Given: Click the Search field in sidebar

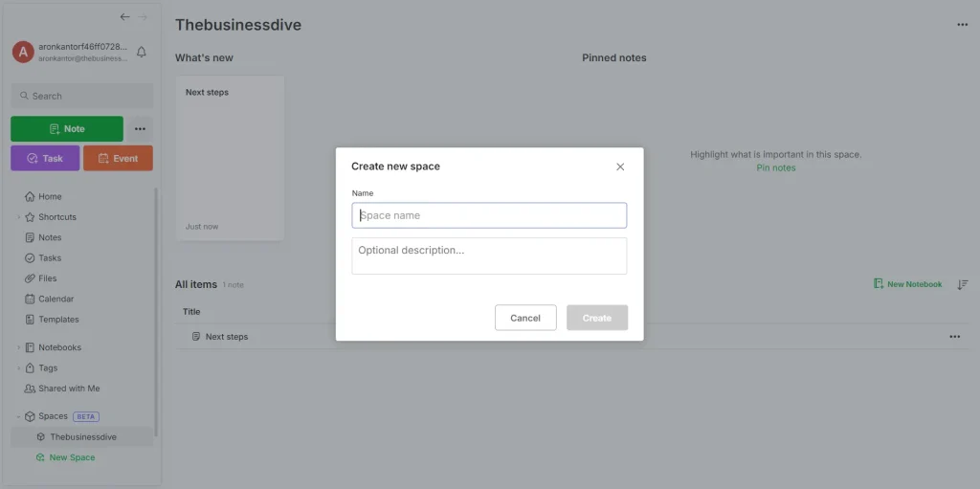Looking at the screenshot, I should pyautogui.click(x=82, y=96).
